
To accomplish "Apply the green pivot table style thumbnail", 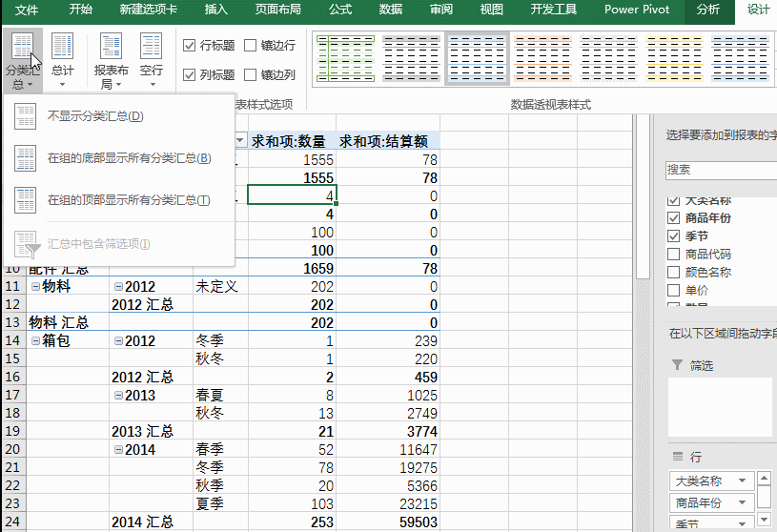I will (x=344, y=57).
